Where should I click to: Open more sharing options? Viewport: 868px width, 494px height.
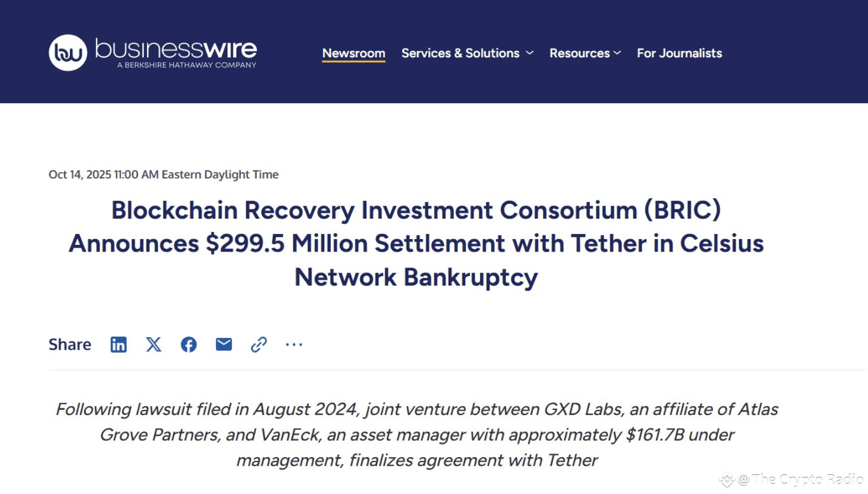[x=294, y=344]
